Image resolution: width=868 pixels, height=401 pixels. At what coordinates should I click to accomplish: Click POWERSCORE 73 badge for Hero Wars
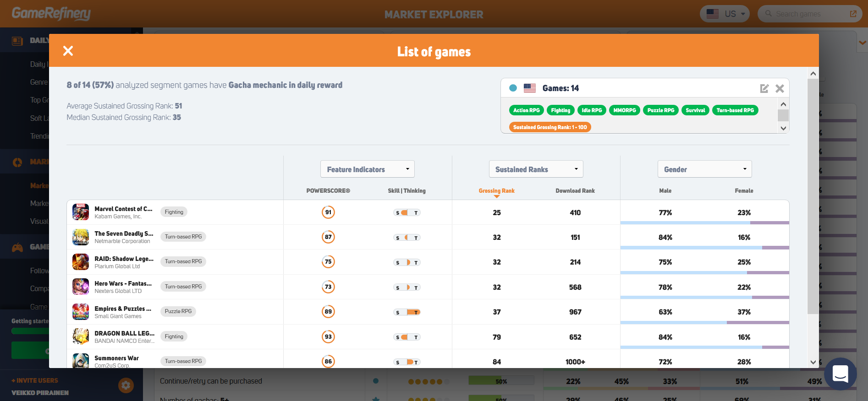coord(328,287)
